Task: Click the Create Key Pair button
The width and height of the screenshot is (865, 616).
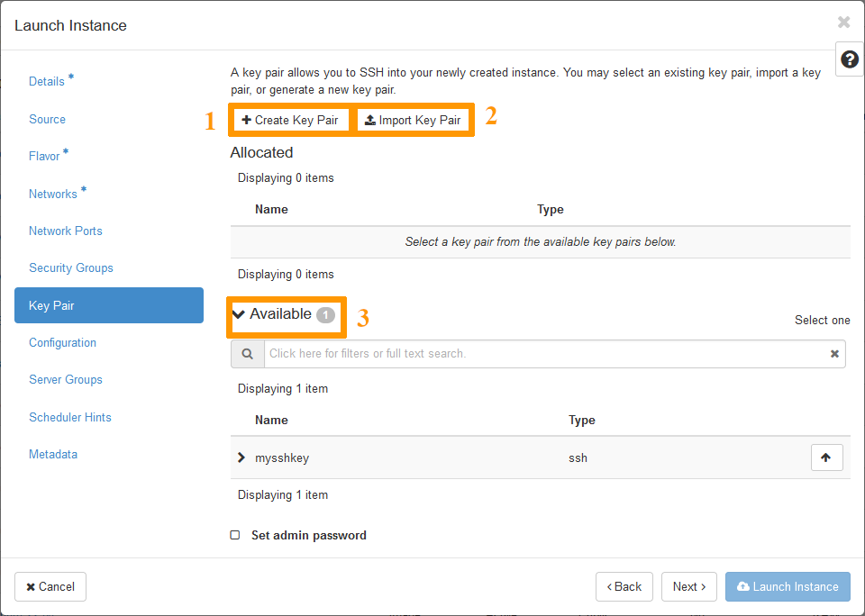Action: (x=290, y=120)
